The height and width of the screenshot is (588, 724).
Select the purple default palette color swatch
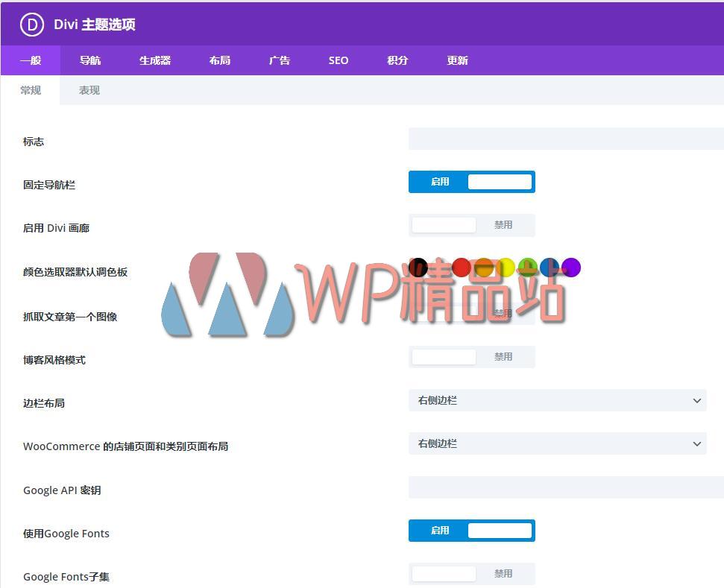(570, 267)
